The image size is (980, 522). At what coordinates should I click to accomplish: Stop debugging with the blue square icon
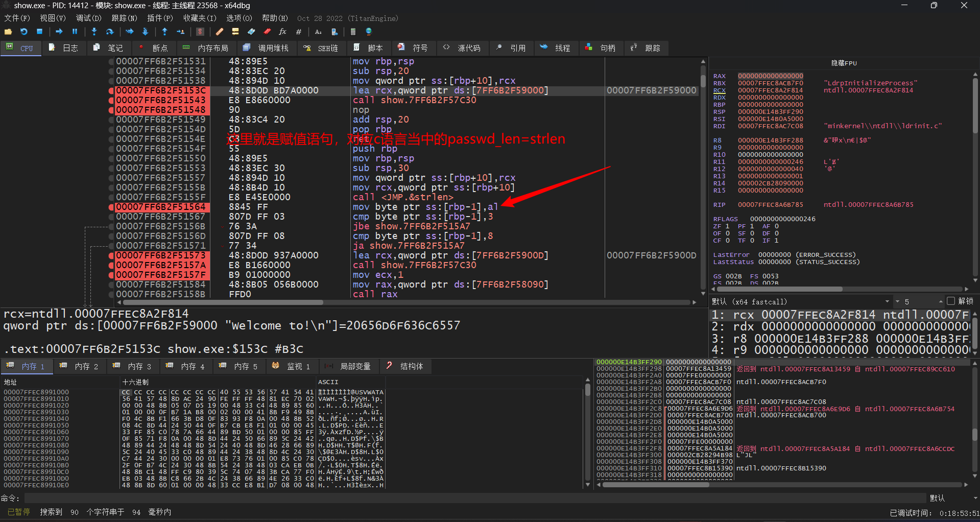click(39, 32)
